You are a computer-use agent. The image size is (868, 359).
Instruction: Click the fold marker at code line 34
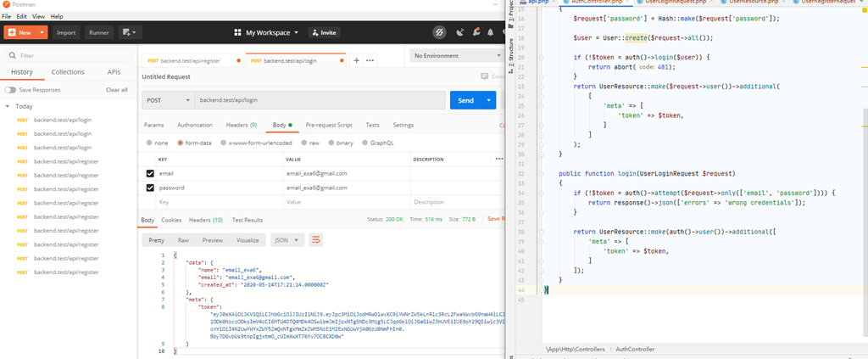coord(542,193)
